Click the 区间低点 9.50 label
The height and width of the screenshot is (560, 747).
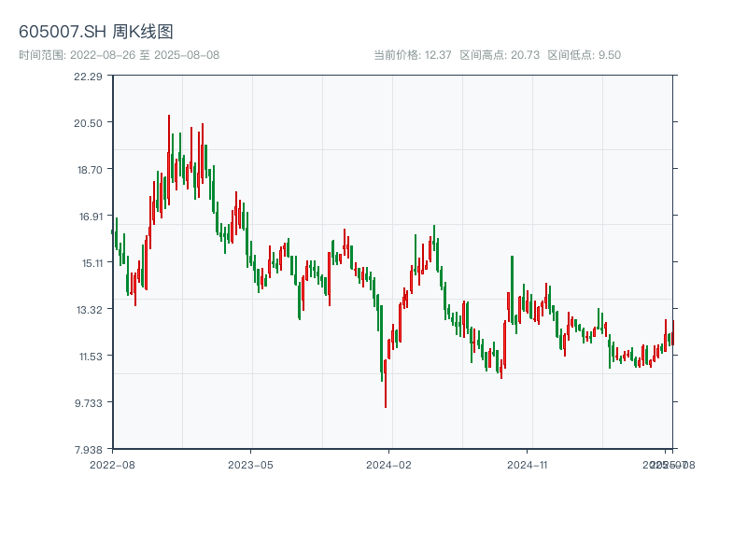pyautogui.click(x=584, y=55)
